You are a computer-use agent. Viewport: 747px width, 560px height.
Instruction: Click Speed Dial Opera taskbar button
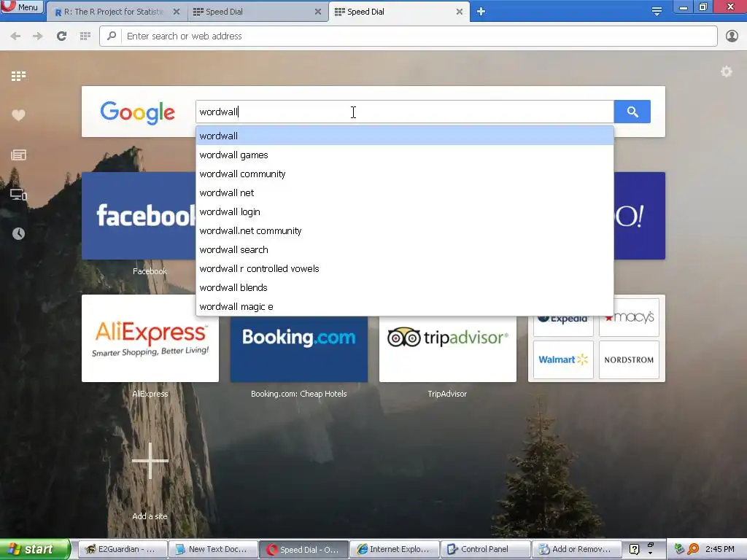[x=304, y=549]
